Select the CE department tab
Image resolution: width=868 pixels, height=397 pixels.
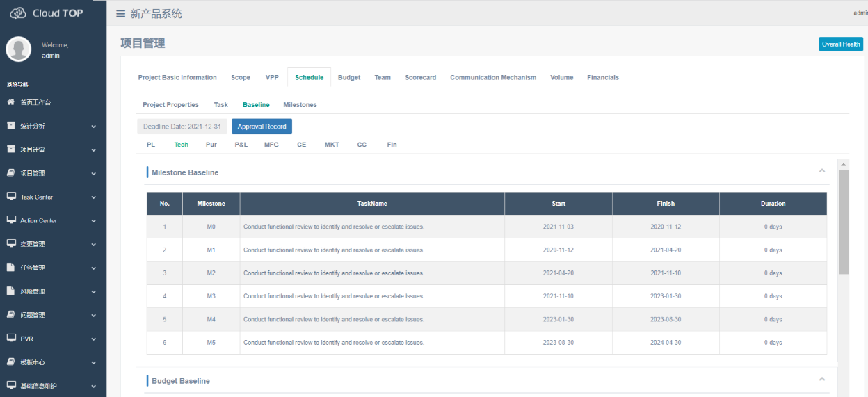pyautogui.click(x=302, y=145)
